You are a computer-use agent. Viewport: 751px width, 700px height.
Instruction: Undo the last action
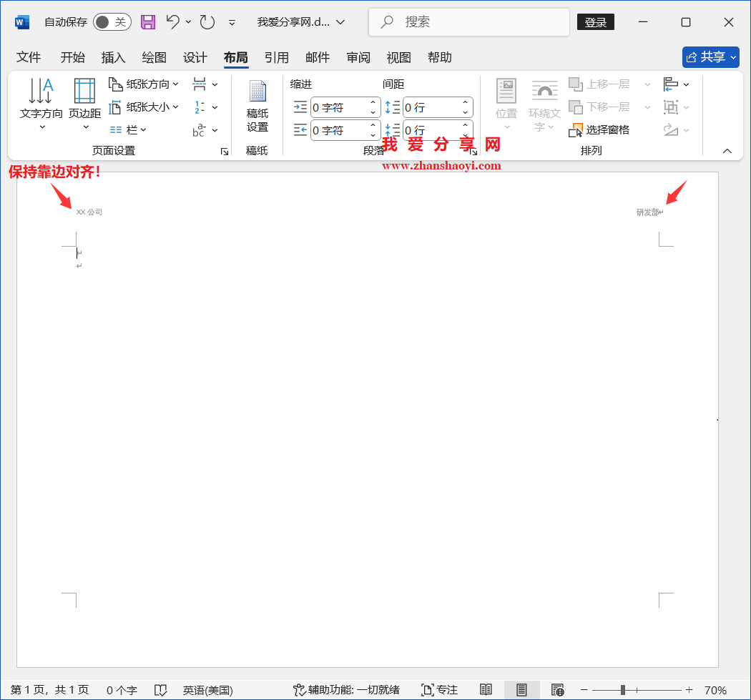[x=173, y=22]
